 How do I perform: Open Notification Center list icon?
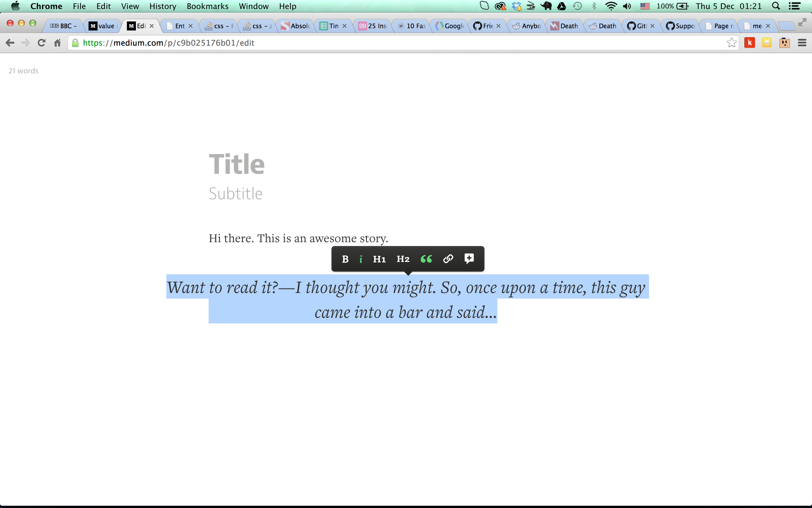click(794, 6)
